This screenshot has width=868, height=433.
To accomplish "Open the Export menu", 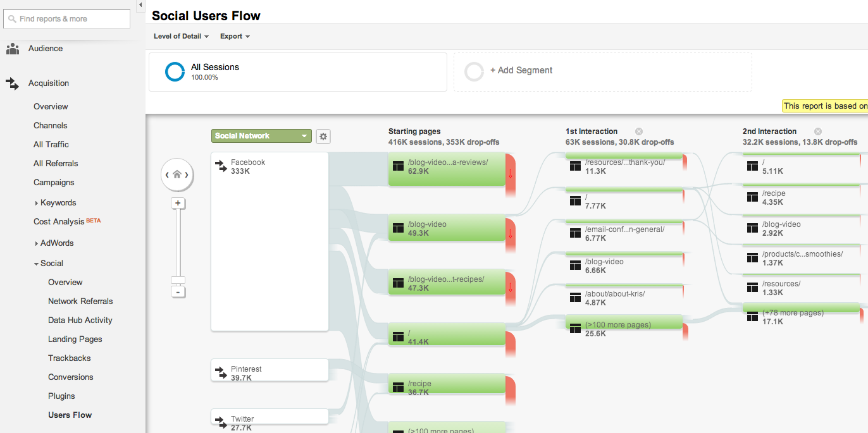I will tap(234, 36).
